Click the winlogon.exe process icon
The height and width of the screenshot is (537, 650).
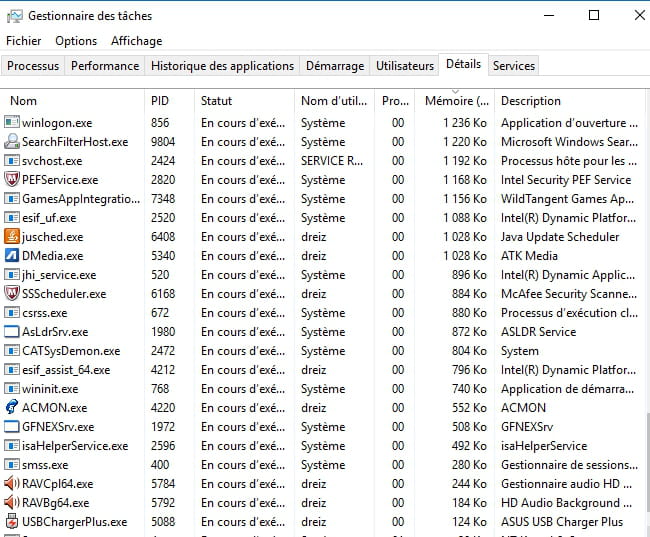coord(12,122)
